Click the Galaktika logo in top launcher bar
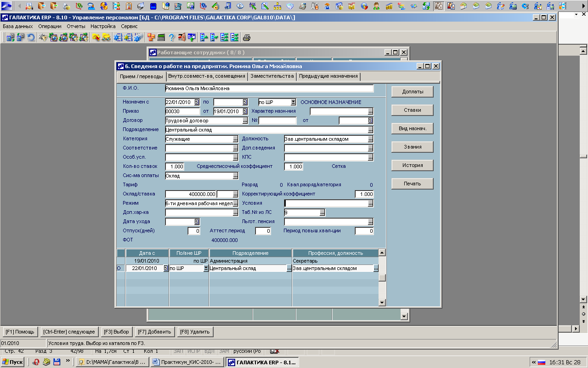Viewport: 588px width, 368px height. (6, 6)
